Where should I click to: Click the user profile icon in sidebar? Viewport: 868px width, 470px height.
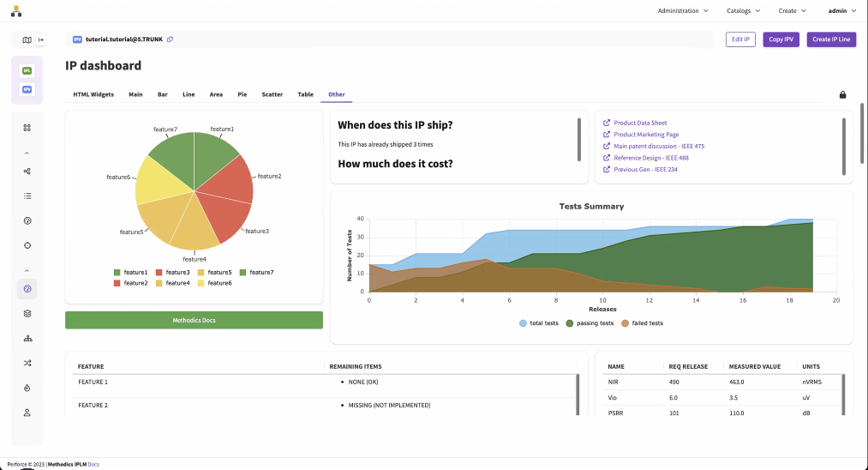click(x=27, y=413)
